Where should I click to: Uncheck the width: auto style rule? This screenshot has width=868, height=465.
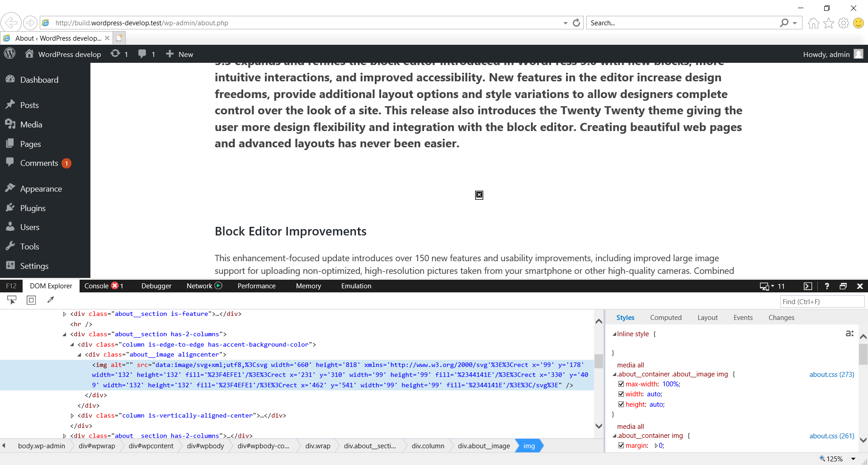coord(621,394)
